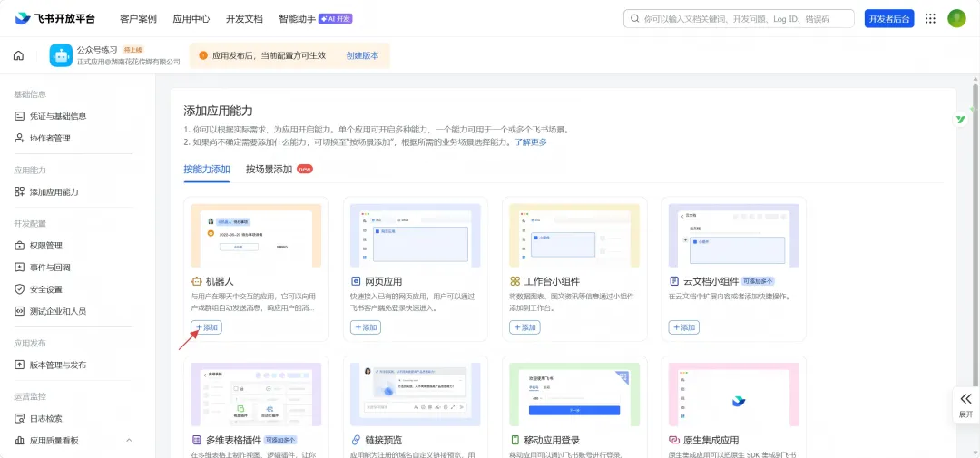Click the 版本管理与发布 sidebar icon
Screen dimensions: 980x458
(19, 365)
